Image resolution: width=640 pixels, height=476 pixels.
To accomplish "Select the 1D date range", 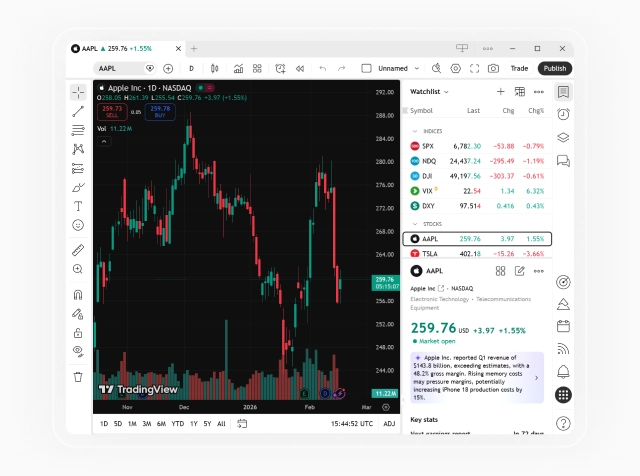I will click(x=104, y=424).
